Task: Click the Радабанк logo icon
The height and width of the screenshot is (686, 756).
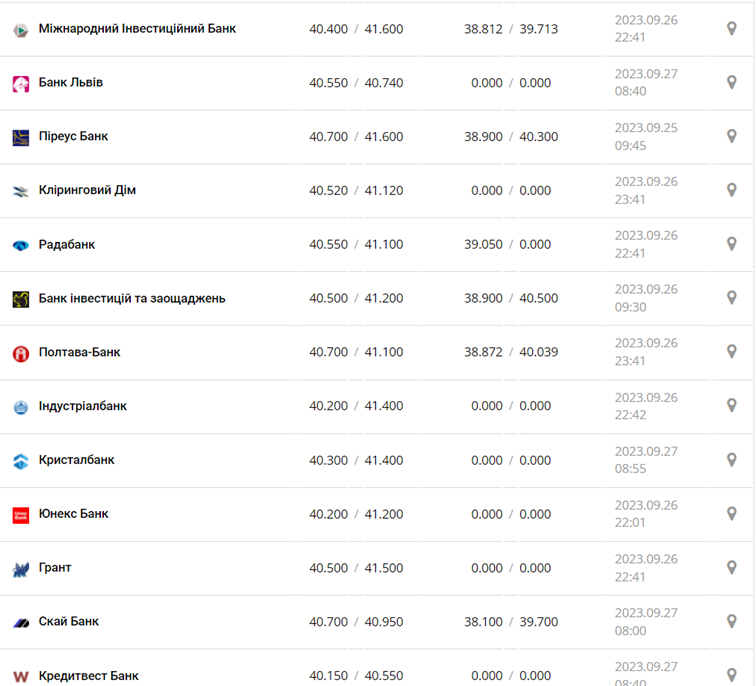Action: 21,246
